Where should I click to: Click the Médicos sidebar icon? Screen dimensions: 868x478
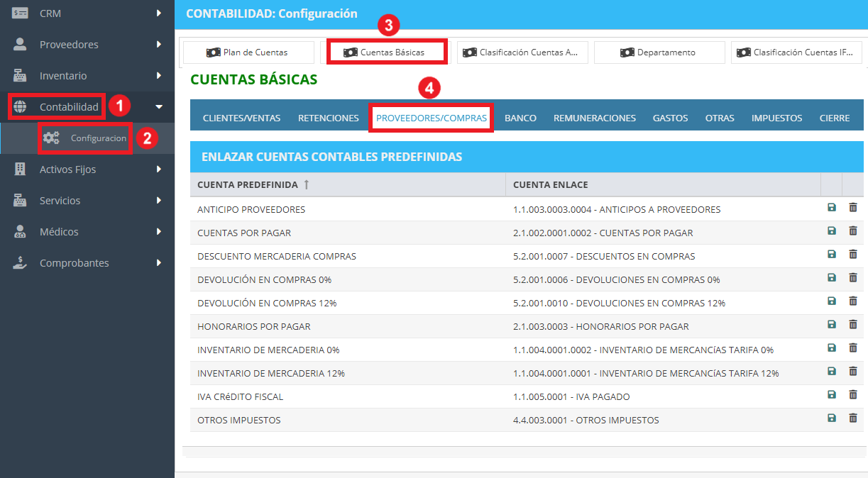21,232
